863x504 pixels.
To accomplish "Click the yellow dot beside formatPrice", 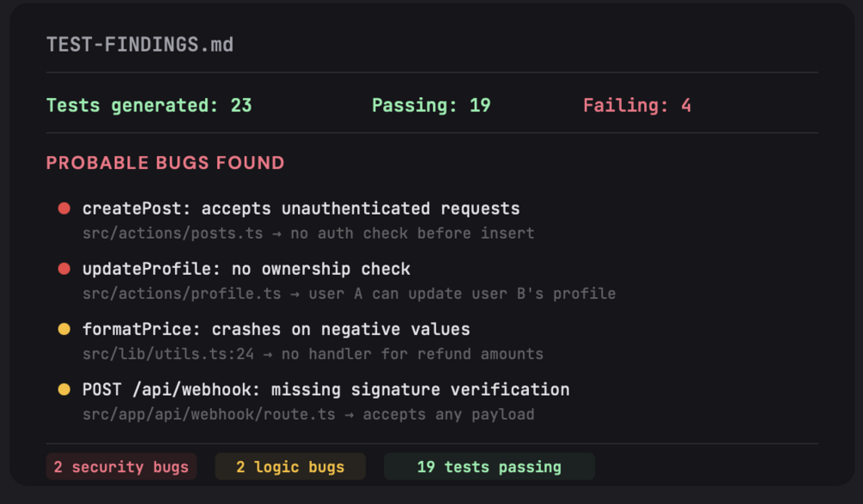I will coord(64,330).
